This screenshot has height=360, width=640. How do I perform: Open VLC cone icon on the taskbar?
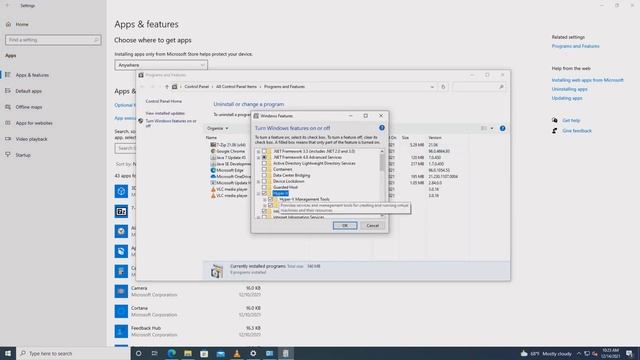click(x=237, y=353)
